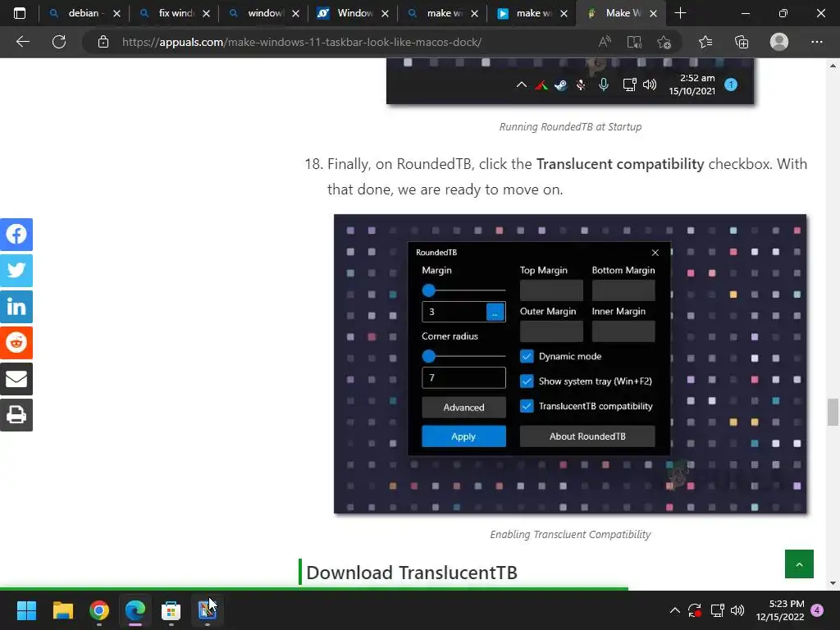This screenshot has width=840, height=630.
Task: Share article on Twitter
Action: 16,270
